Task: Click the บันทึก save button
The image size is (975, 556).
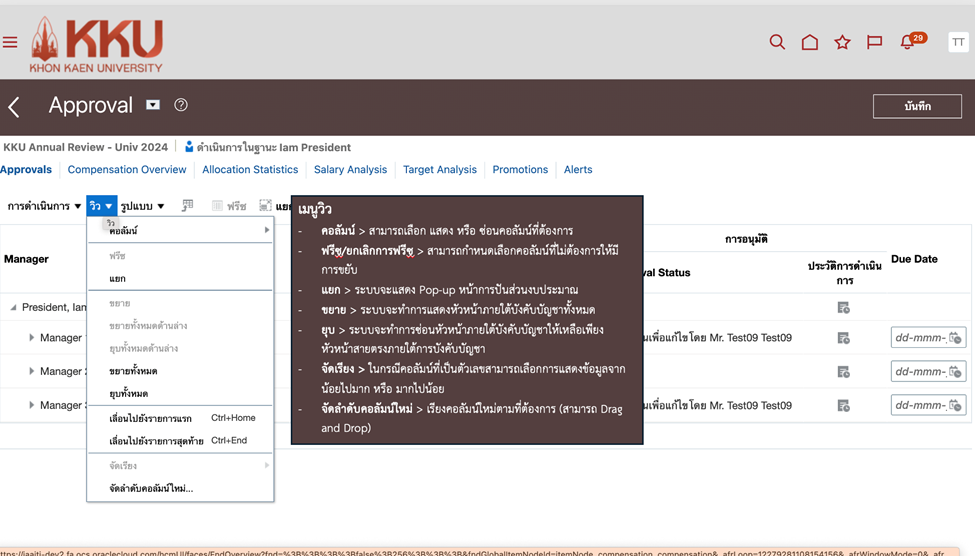Action: pyautogui.click(x=917, y=106)
